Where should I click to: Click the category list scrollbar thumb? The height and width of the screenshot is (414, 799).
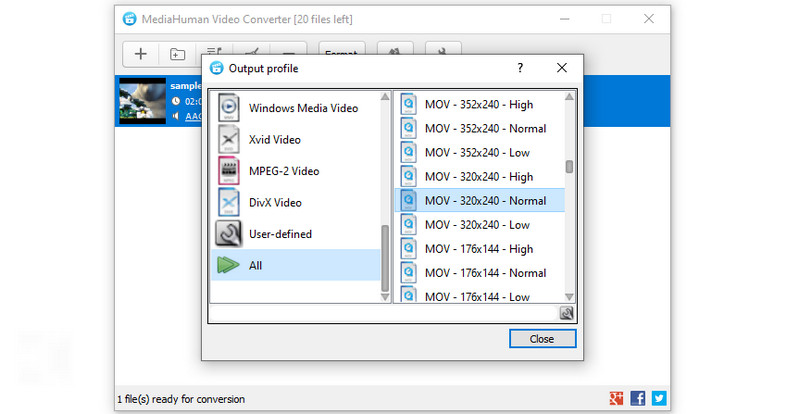(385, 258)
